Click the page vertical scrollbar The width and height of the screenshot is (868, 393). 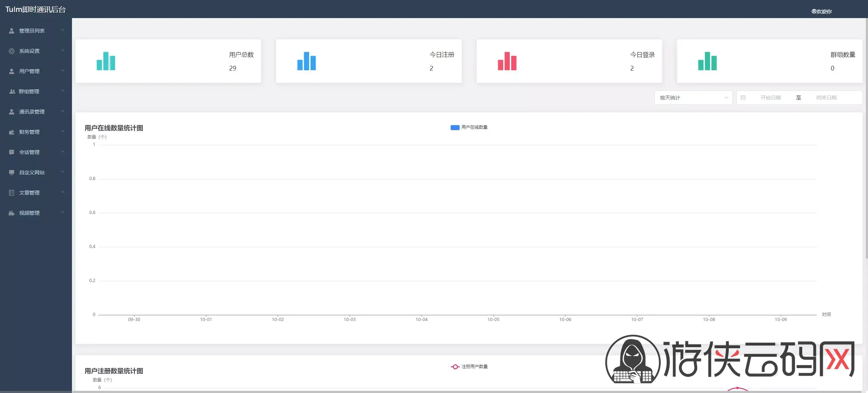point(867,139)
